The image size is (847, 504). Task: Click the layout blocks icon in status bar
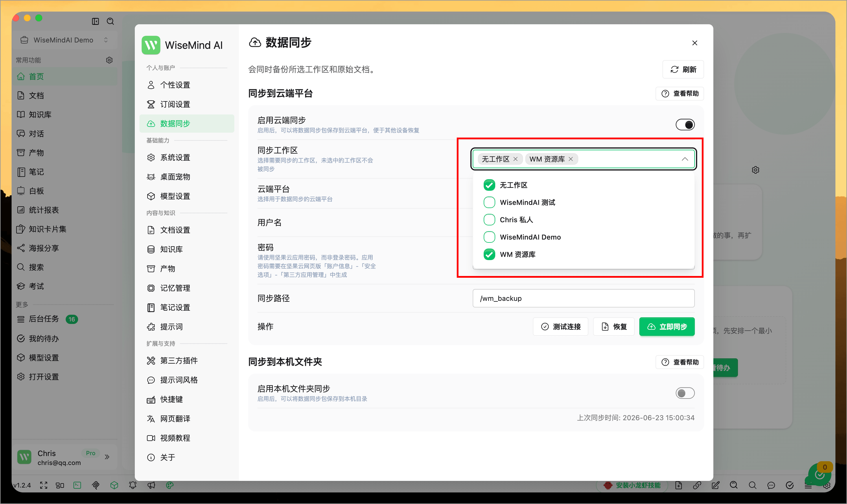tap(60, 485)
